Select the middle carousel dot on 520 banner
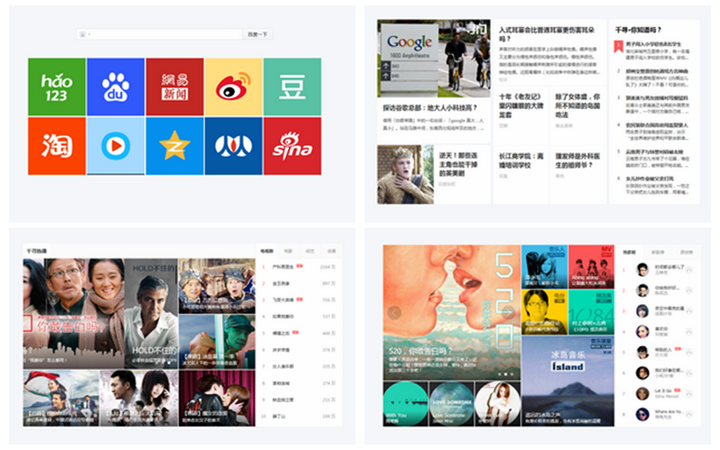Image resolution: width=720 pixels, height=450 pixels. click(506, 374)
